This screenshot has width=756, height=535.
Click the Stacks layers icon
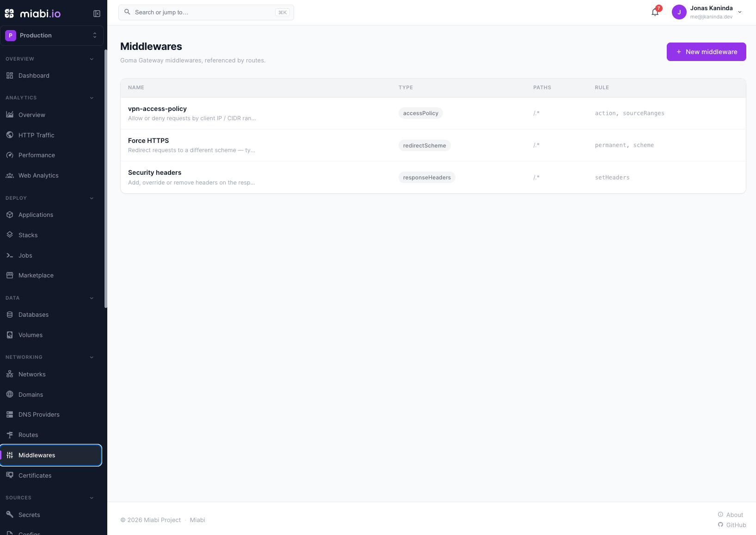click(10, 235)
